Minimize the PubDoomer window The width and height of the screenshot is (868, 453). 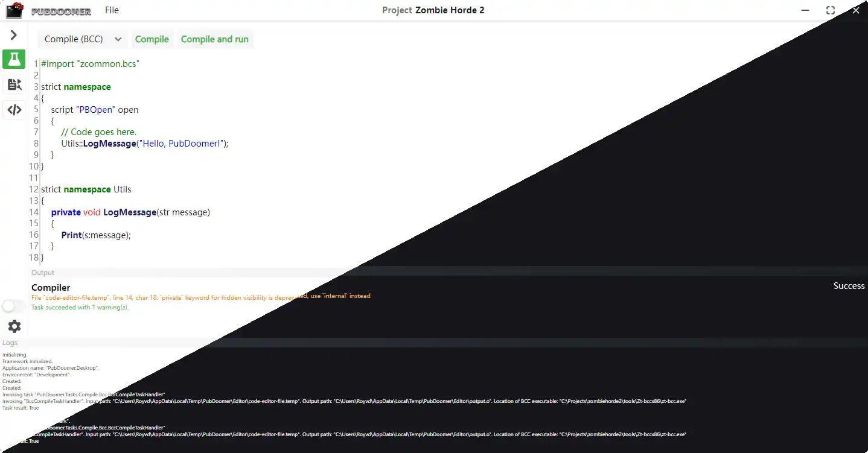click(x=805, y=10)
